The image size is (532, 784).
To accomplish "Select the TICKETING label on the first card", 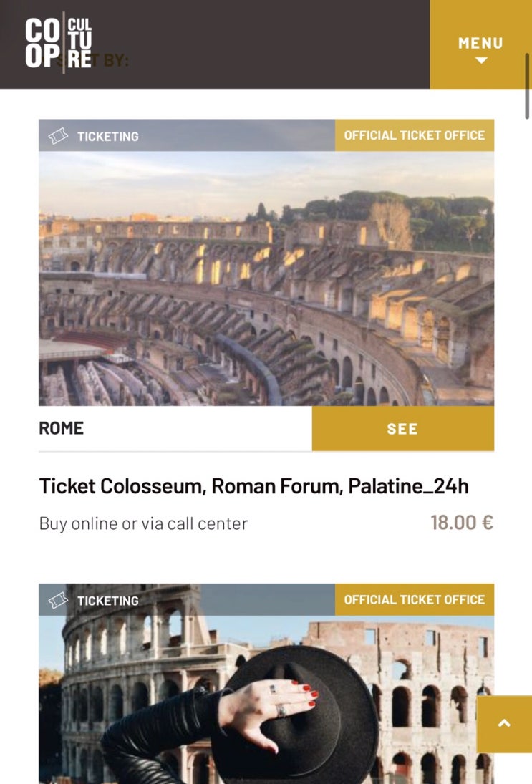I will click(x=107, y=136).
